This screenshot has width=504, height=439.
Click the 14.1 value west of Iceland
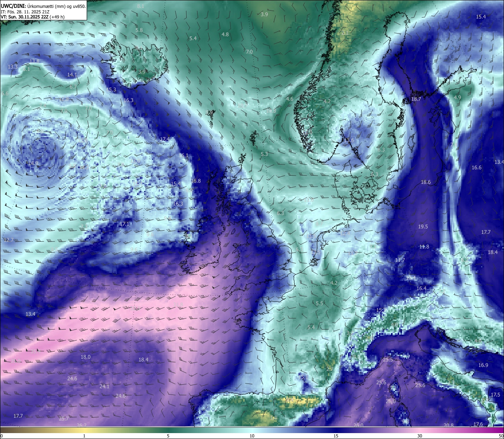tap(72, 74)
